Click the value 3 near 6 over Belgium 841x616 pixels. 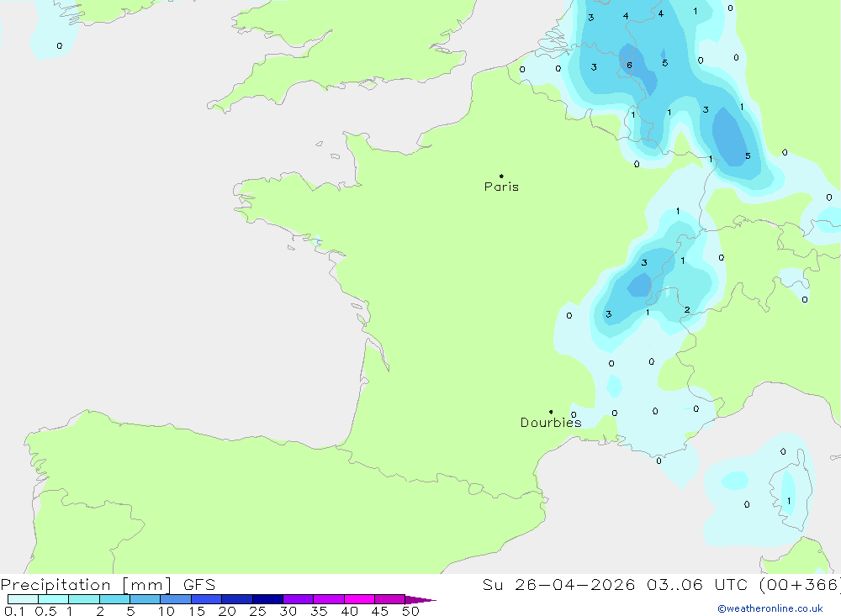[x=594, y=67]
